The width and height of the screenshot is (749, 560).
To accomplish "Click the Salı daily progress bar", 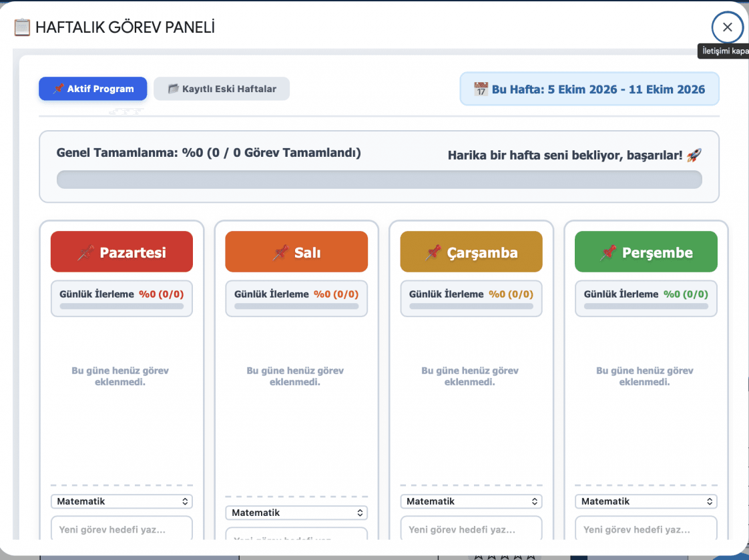I will pos(296,306).
